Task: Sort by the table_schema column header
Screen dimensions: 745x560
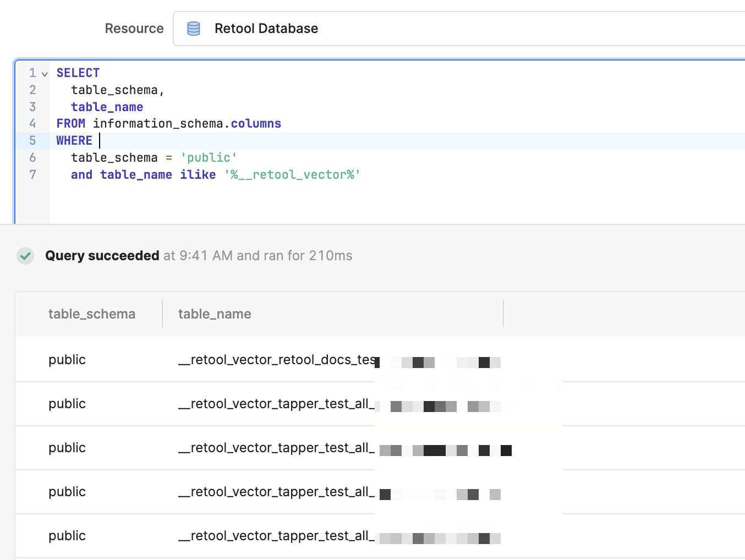Action: (x=91, y=314)
